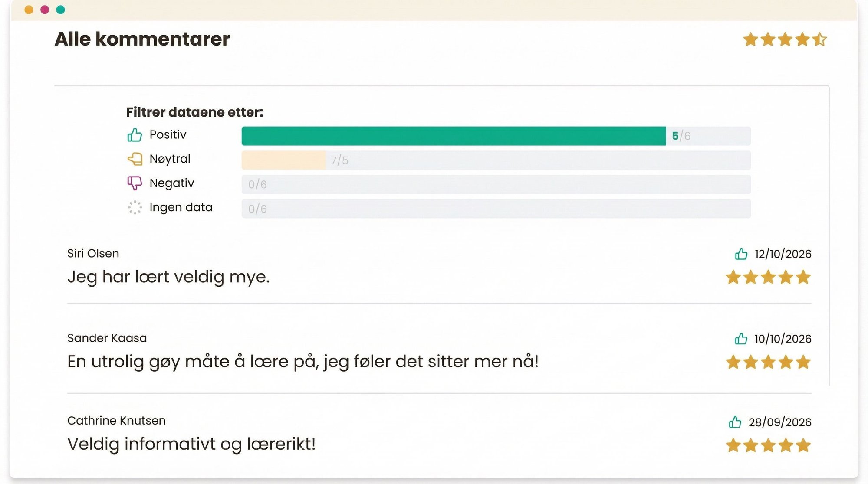
Task: Click the half-filled star in the header rating
Action: (x=819, y=39)
